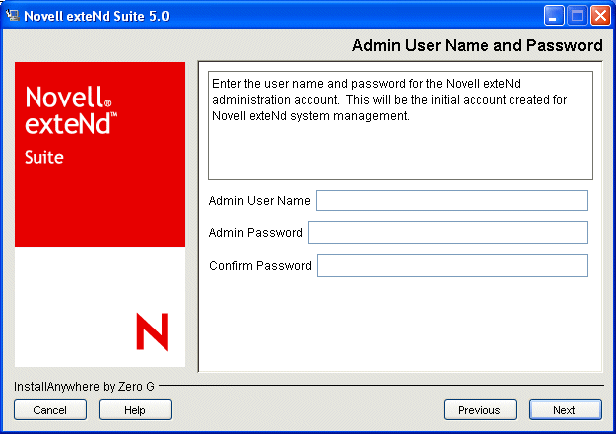Click the 'Admin Password' label
Image resolution: width=616 pixels, height=434 pixels.
(x=255, y=233)
